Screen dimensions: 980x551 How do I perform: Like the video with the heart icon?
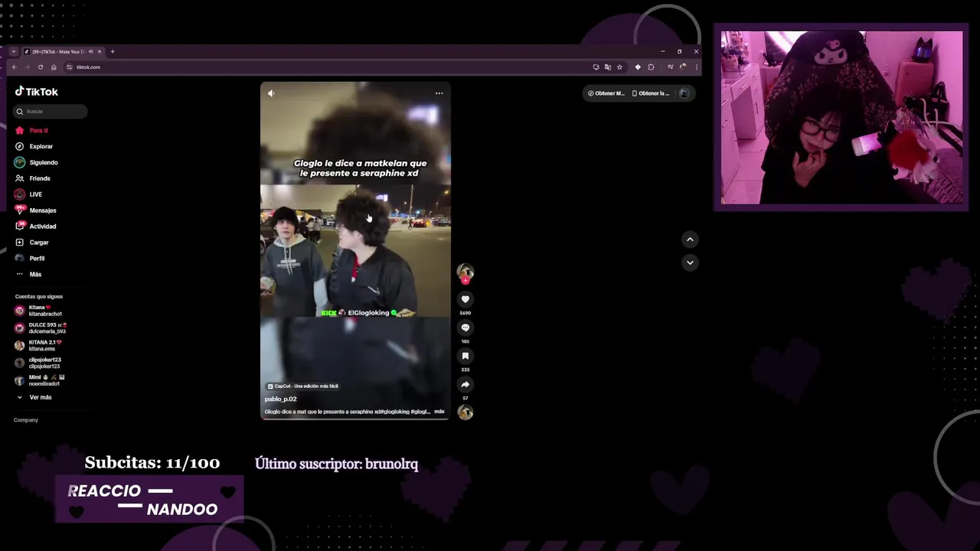[465, 299]
